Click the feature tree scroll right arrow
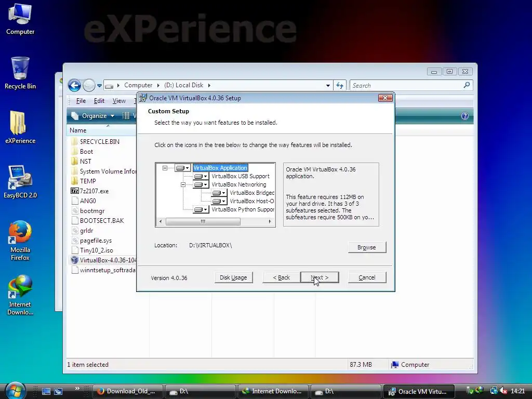 point(270,221)
